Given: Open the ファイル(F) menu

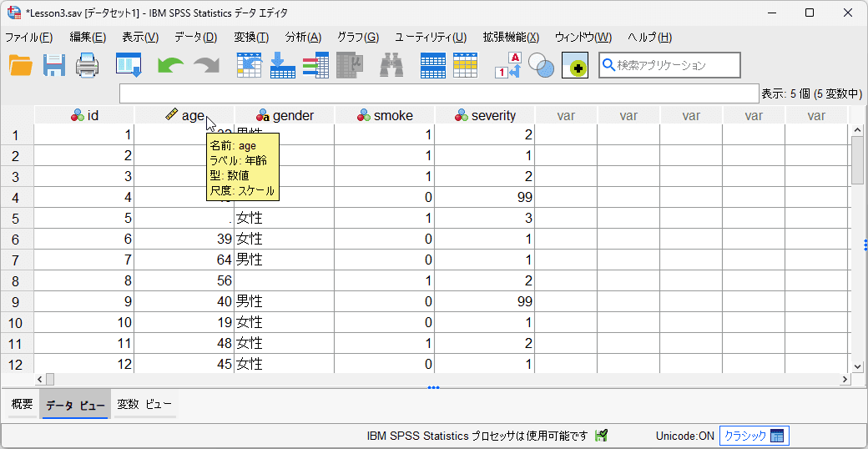Looking at the screenshot, I should click(28, 38).
